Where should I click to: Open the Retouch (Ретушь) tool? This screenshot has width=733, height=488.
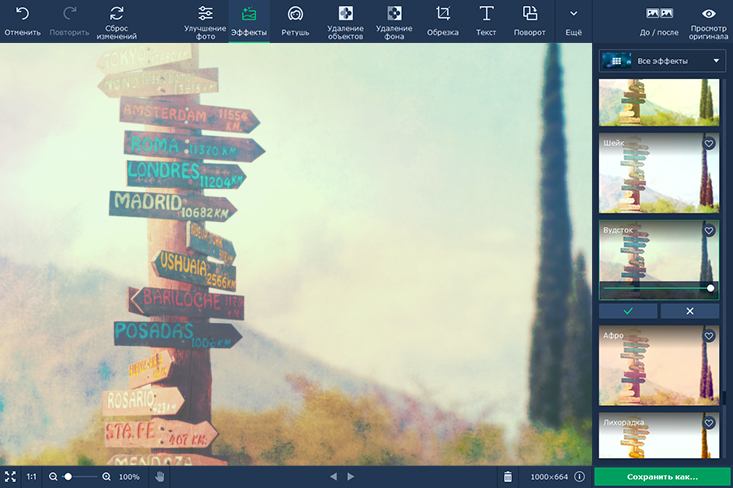click(295, 14)
